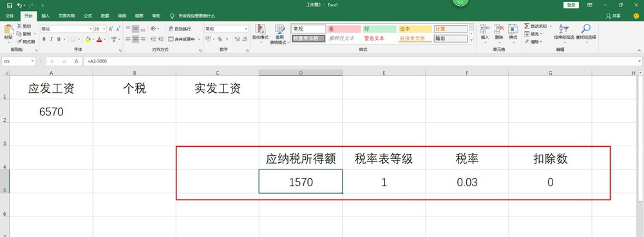Switch to the Data (数据) tab
Image resolution: width=644 pixels, height=237 pixels.
point(105,16)
